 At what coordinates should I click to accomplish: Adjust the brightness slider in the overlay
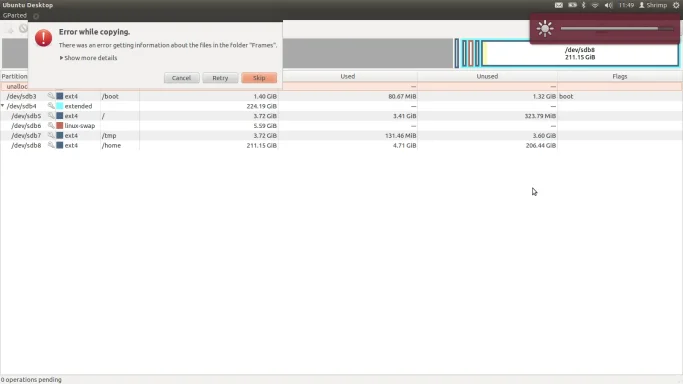[x=617, y=29]
